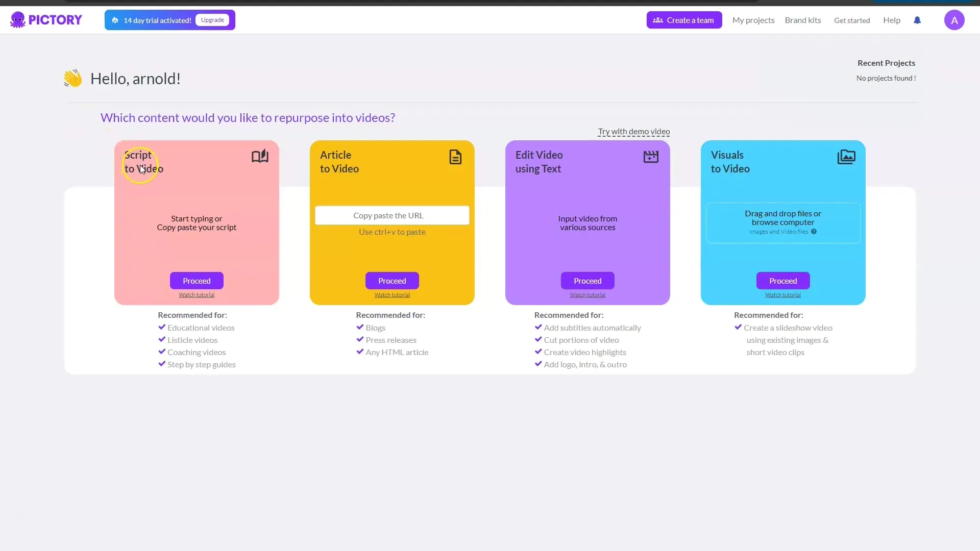Open Watch tutorial link under Edit Video using Text

point(587,294)
